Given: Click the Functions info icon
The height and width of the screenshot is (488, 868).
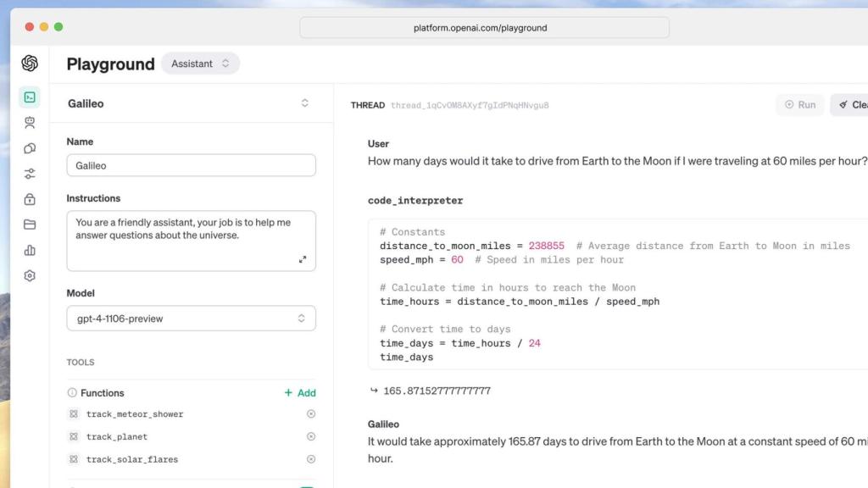Looking at the screenshot, I should 72,392.
